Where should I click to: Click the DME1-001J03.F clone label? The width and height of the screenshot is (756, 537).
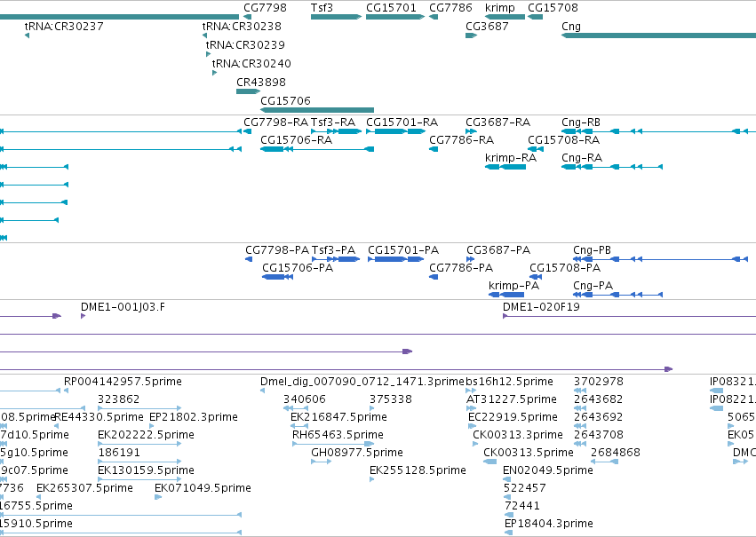pyautogui.click(x=123, y=307)
